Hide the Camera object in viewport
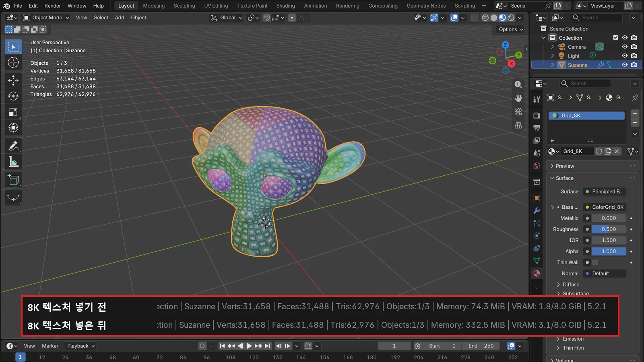This screenshot has width=644, height=362. (x=625, y=47)
